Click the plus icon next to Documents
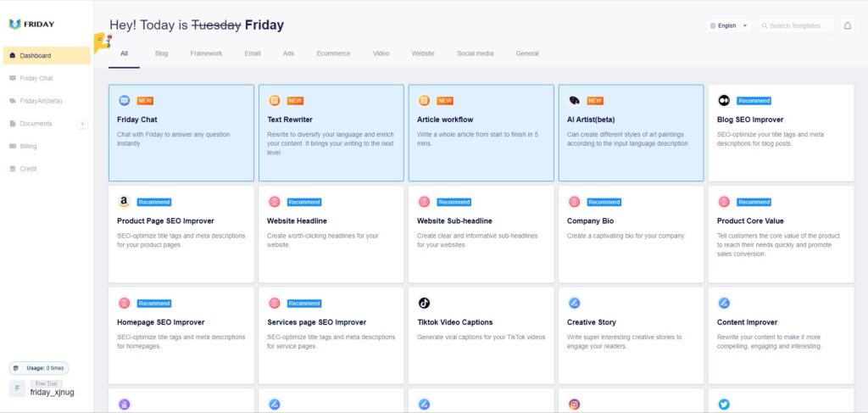This screenshot has height=413, width=868. click(82, 124)
